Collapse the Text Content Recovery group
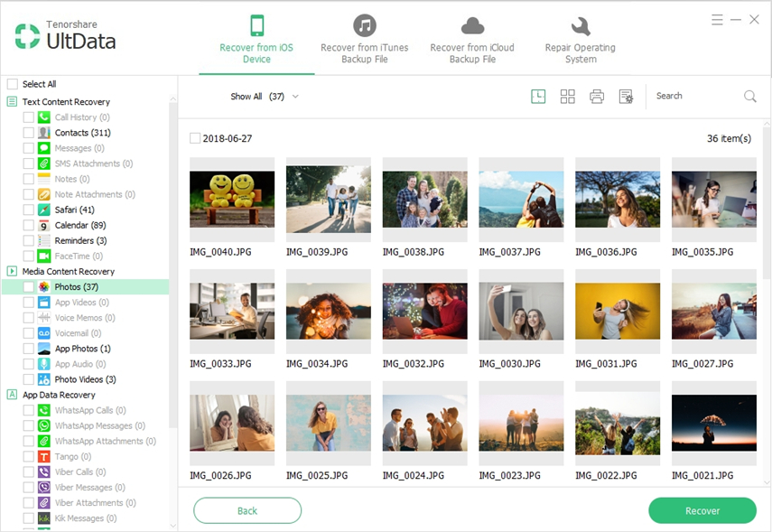 [12, 102]
